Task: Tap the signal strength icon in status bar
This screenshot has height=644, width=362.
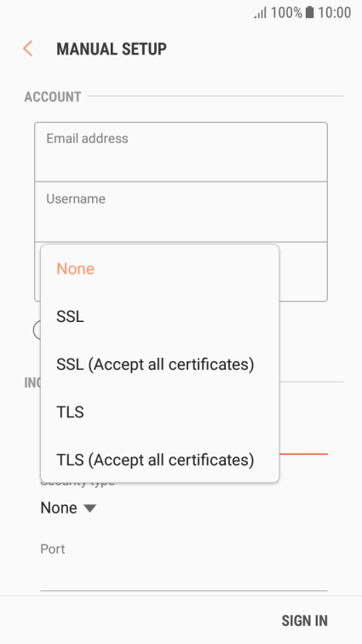Action: click(260, 13)
